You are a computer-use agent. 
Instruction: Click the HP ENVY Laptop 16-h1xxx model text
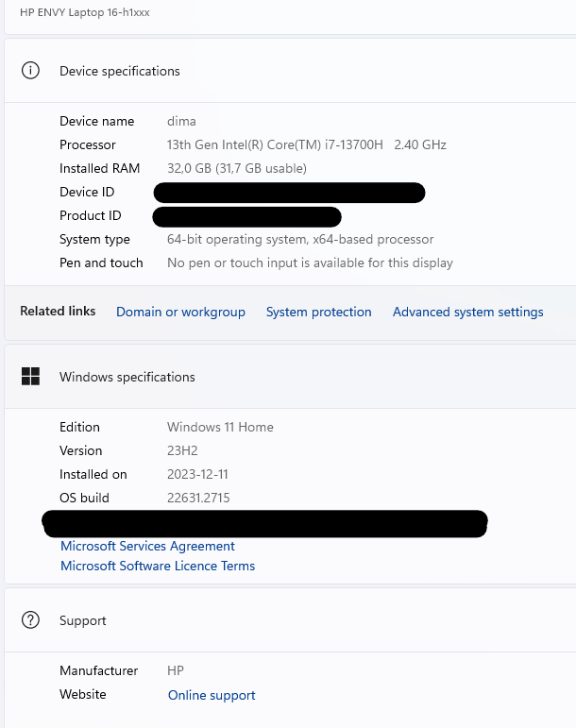(84, 12)
